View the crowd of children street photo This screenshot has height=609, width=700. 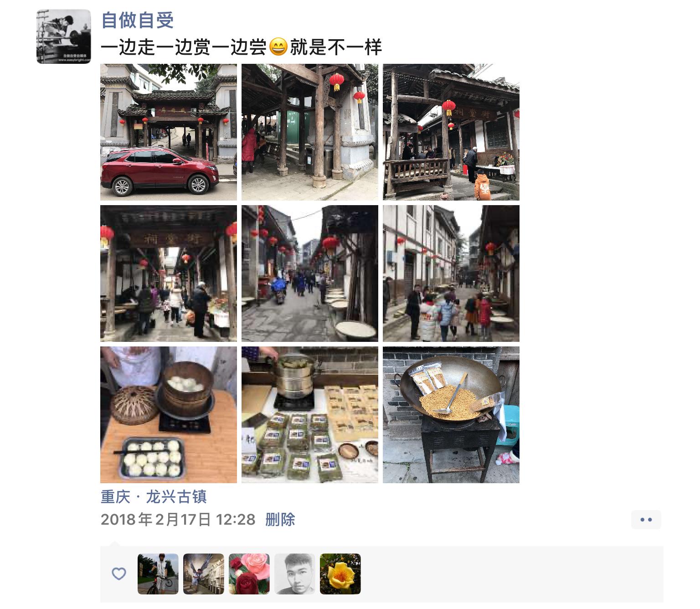click(451, 274)
